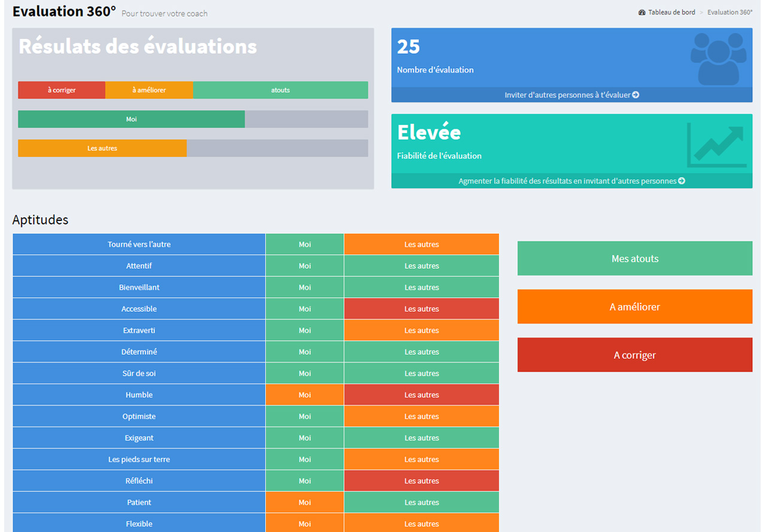Click Les autres cell in Flexible row

[x=421, y=524]
